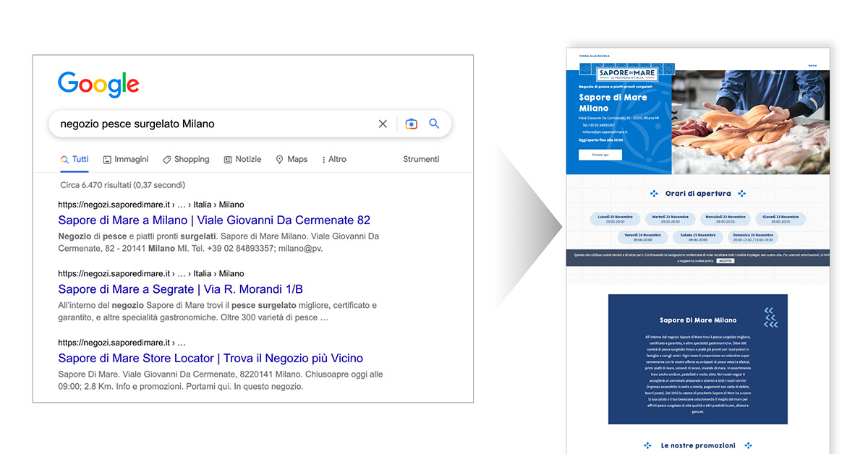
Task: Open the Maps tab
Action: (x=292, y=159)
